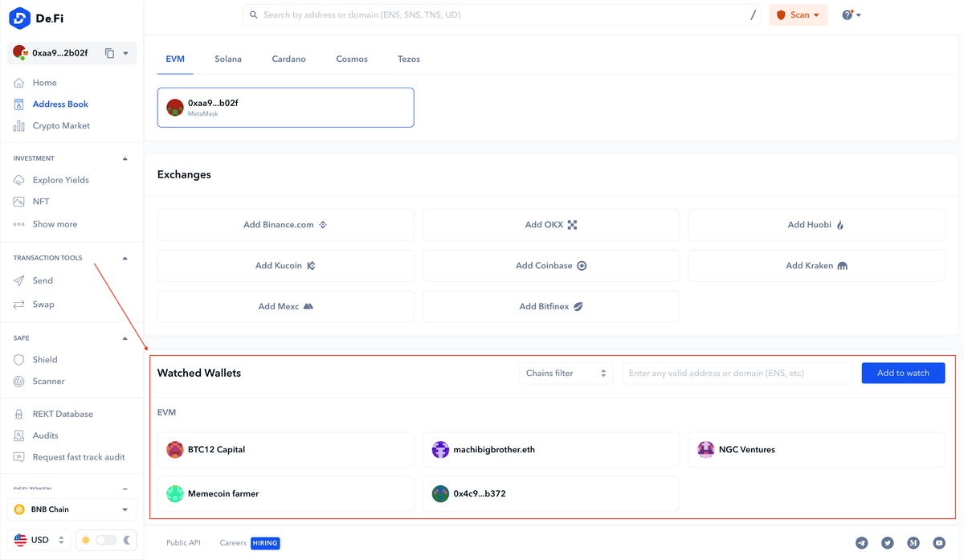The image size is (964, 560).
Task: Click the help question mark icon
Action: point(848,15)
